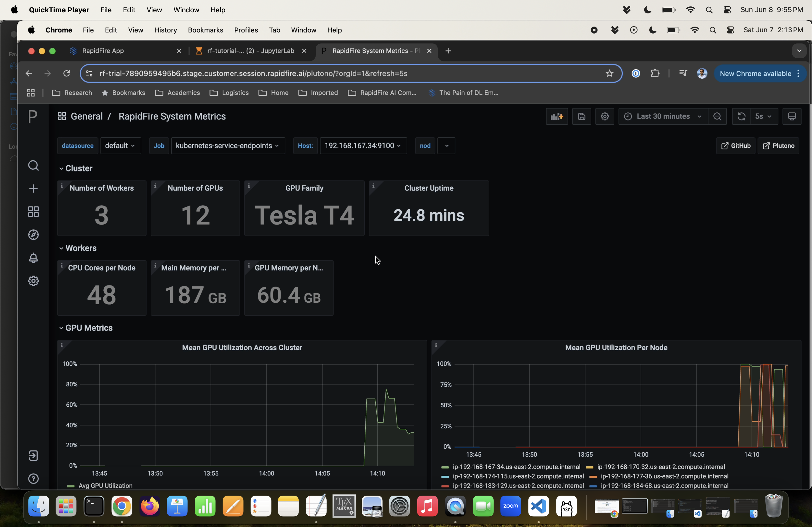Click info icon on Mean GPU Utilization Per Node

click(x=436, y=345)
